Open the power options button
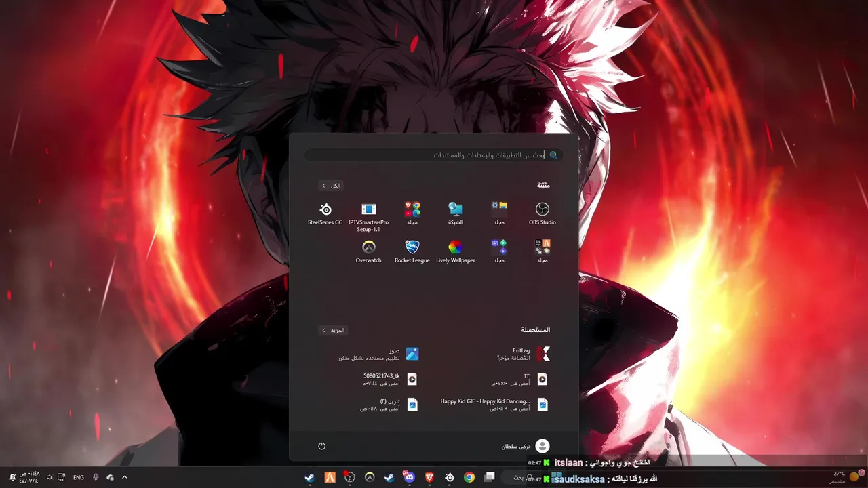This screenshot has height=488, width=868. point(322,446)
